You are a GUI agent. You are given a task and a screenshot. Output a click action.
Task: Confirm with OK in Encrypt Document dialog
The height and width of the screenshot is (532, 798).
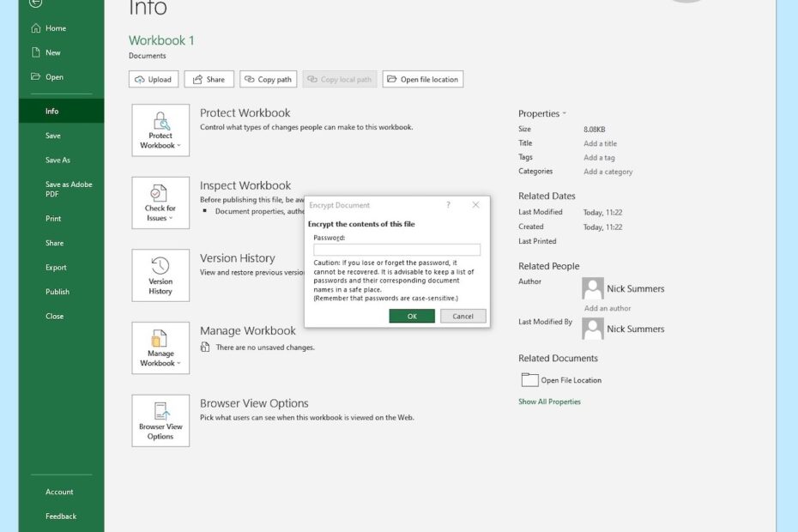tap(412, 316)
